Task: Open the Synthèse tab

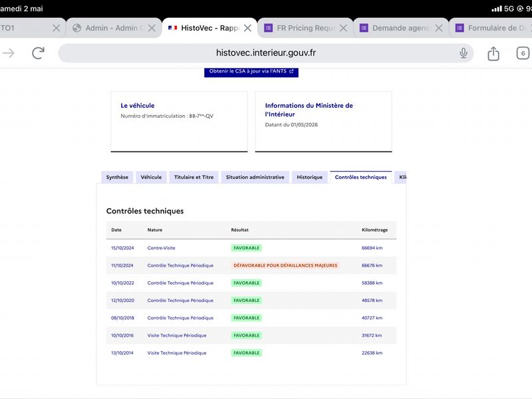Action: 117,177
